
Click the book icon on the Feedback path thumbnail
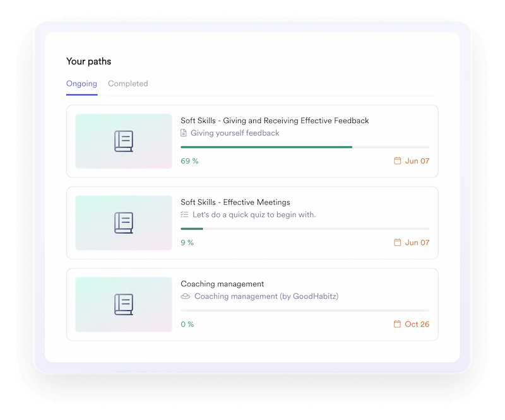tap(124, 140)
